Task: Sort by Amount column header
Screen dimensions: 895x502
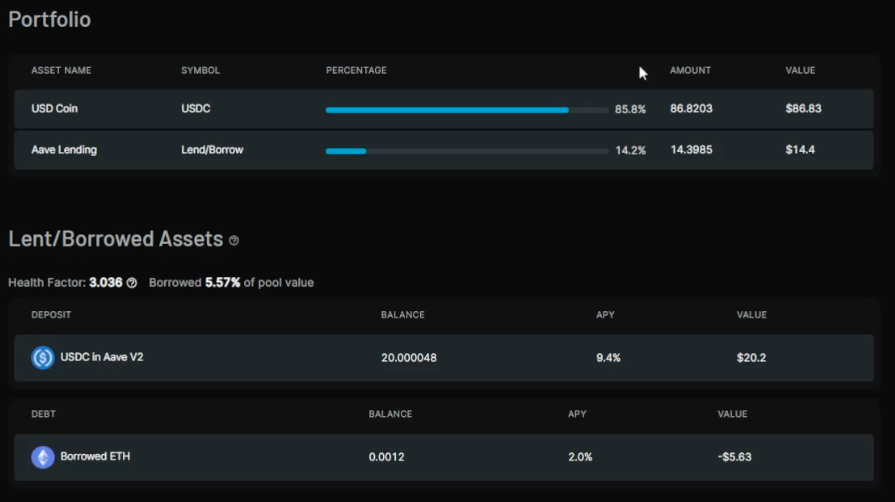Action: click(x=690, y=70)
